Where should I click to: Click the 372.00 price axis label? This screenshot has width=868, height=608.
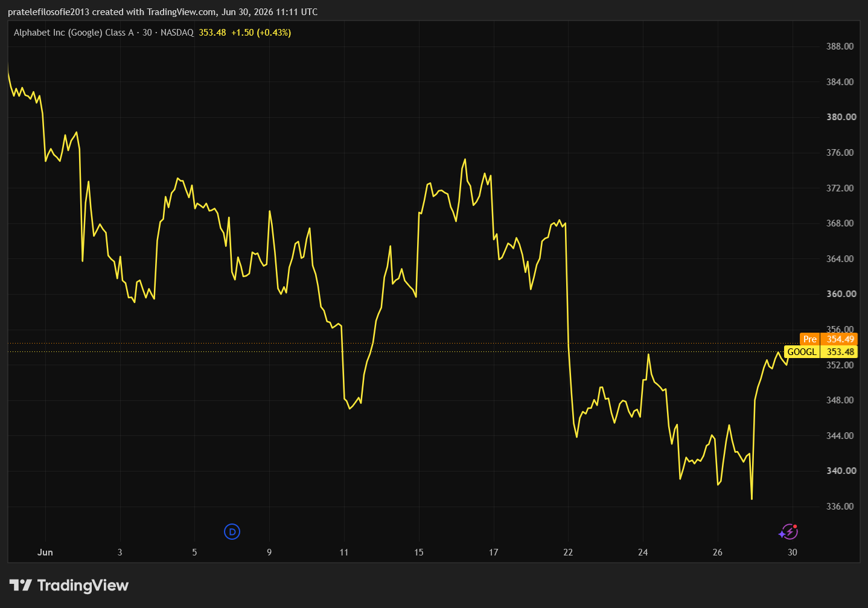coord(840,188)
